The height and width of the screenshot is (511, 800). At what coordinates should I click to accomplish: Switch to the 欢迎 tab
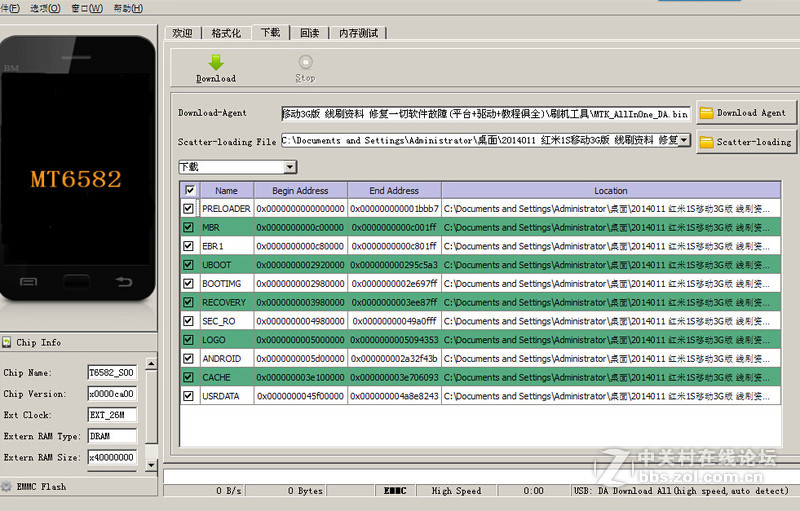coord(182,33)
